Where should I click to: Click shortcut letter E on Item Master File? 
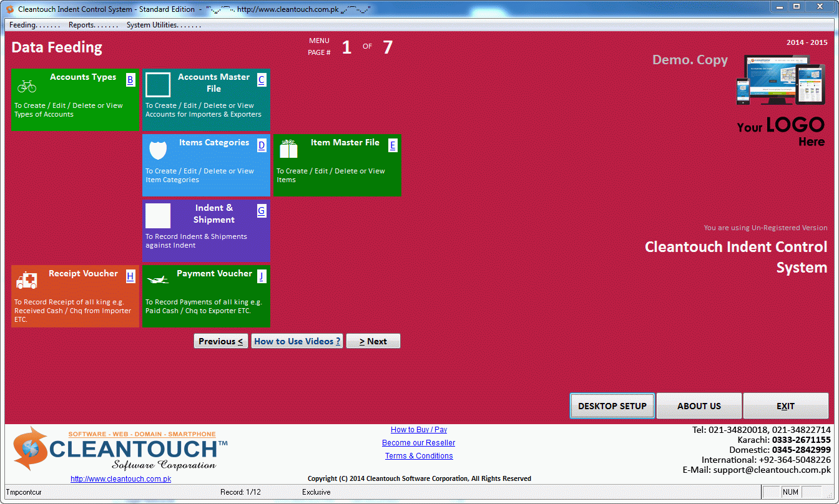[x=393, y=145]
